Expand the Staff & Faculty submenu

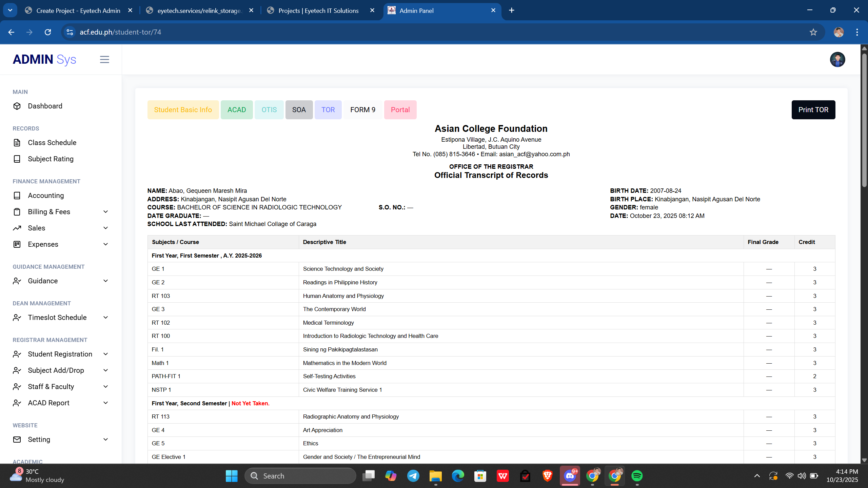[105, 387]
